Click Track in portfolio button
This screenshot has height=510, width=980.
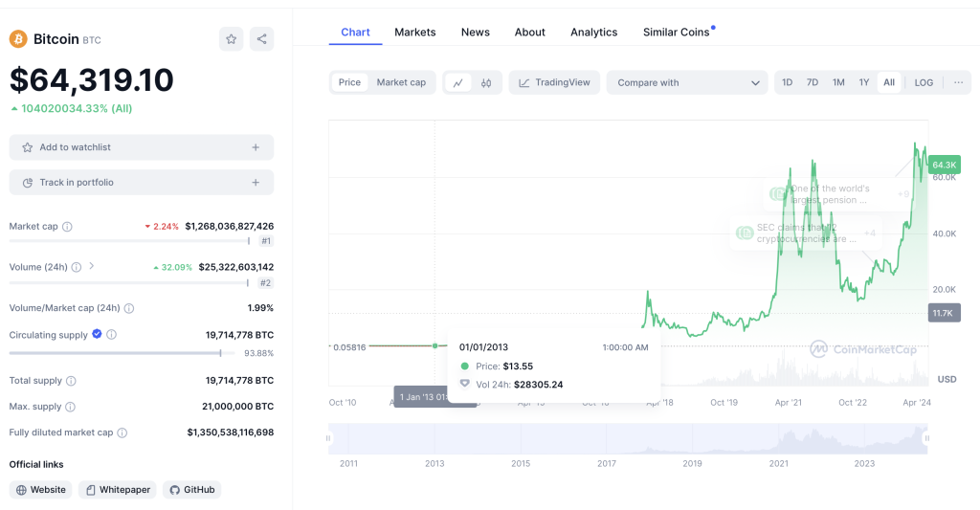pos(142,183)
